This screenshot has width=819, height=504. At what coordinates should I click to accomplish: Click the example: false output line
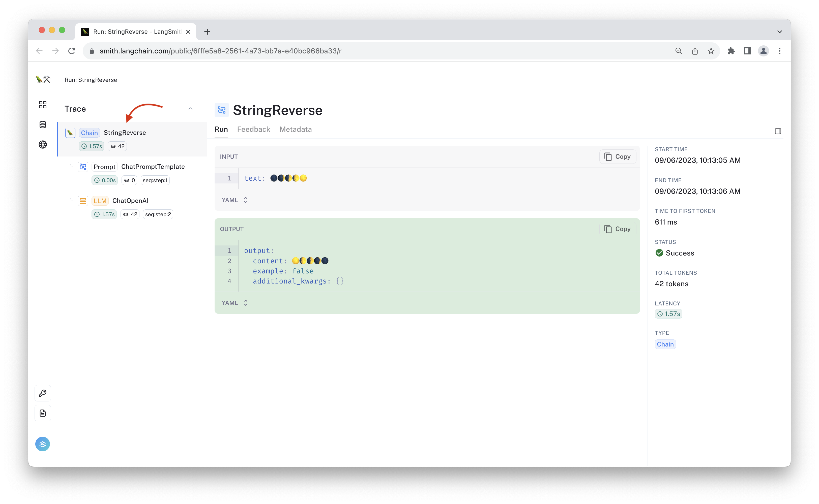click(x=283, y=271)
